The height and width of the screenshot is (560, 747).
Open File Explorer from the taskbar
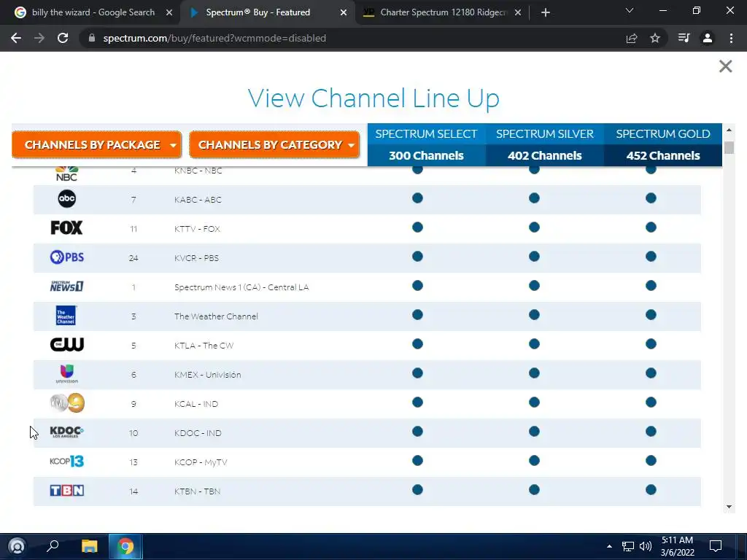click(89, 545)
